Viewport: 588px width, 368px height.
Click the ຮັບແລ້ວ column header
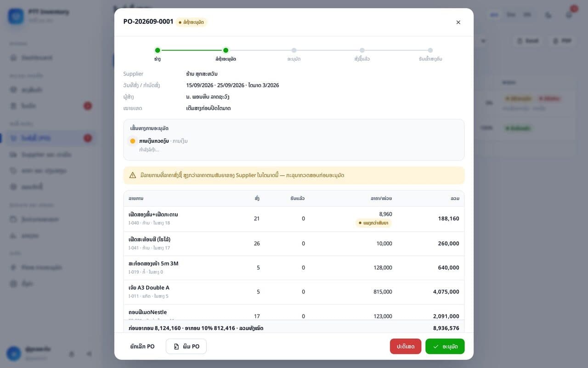pos(297,198)
